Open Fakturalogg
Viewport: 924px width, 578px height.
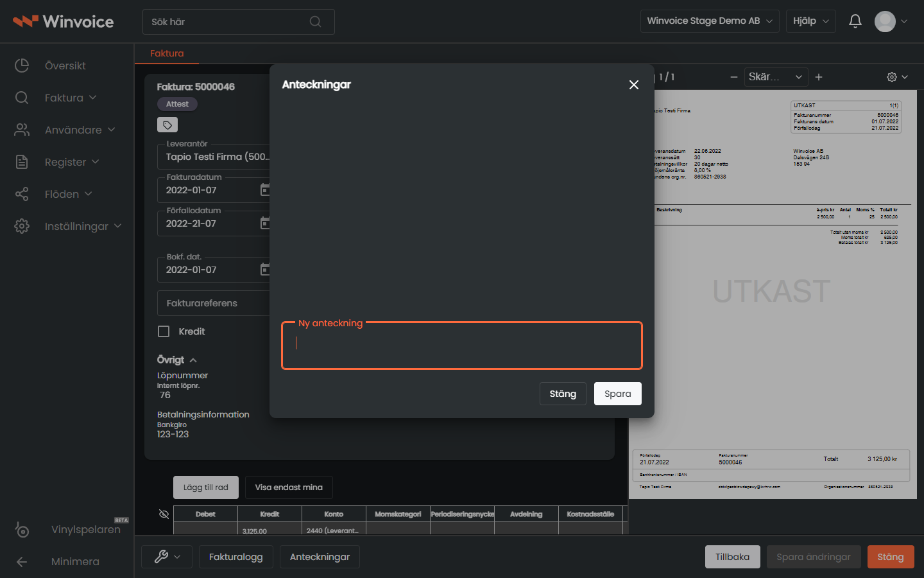click(235, 557)
